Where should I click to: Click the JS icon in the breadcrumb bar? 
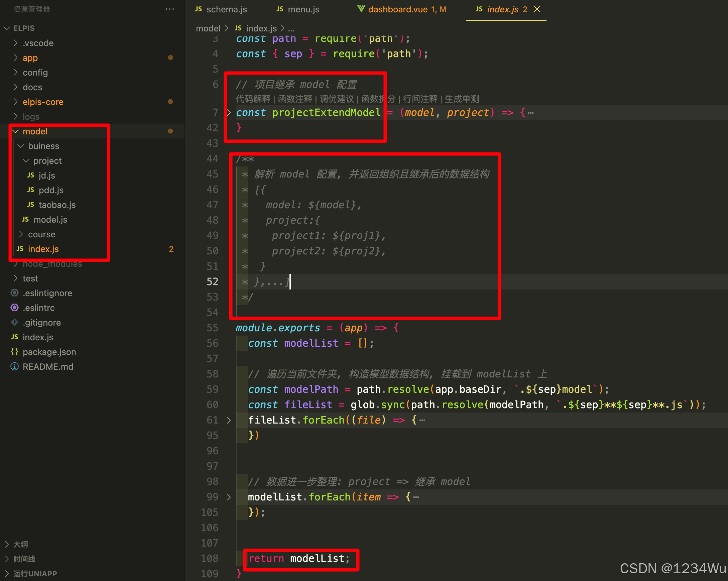point(238,28)
